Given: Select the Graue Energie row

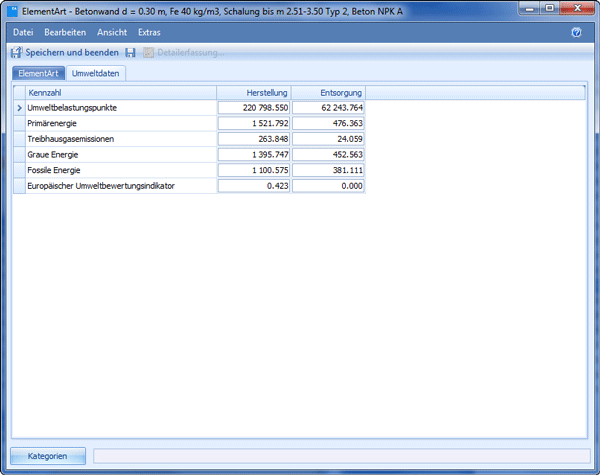Looking at the screenshot, I should 189,155.
